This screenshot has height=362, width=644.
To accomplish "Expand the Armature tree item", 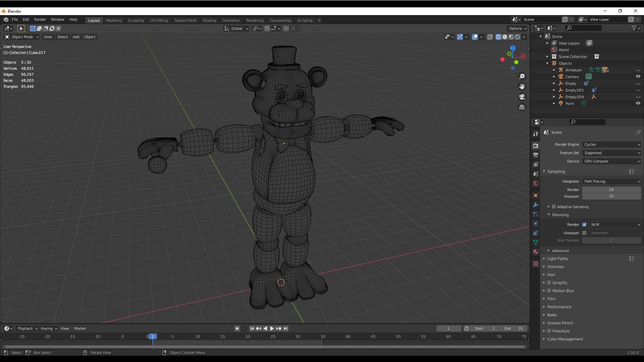I will pyautogui.click(x=554, y=70).
